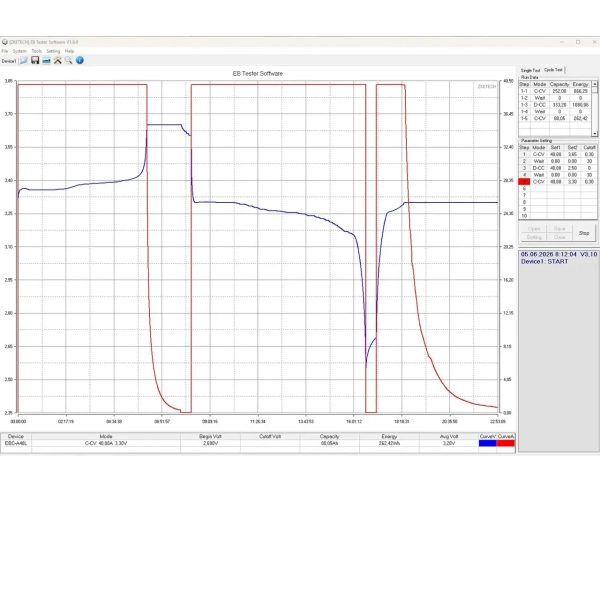This screenshot has height=600, width=600.
Task: Click the disabled Open button
Action: point(534,229)
